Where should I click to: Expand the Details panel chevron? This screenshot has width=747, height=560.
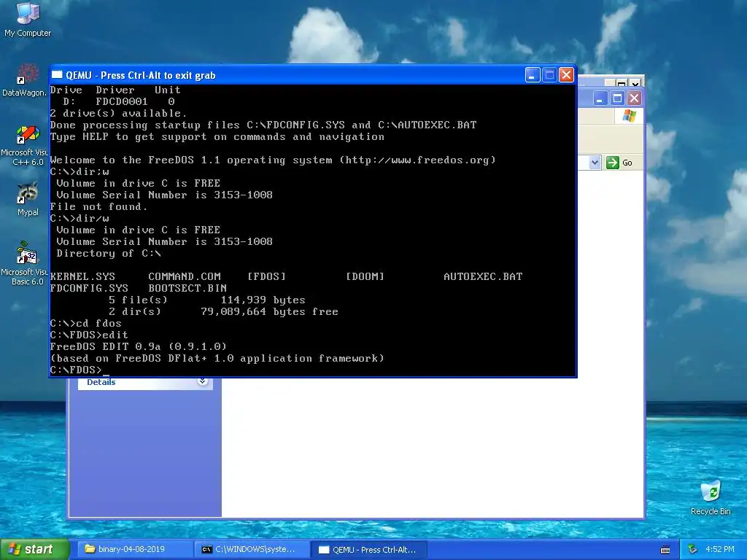(x=203, y=381)
